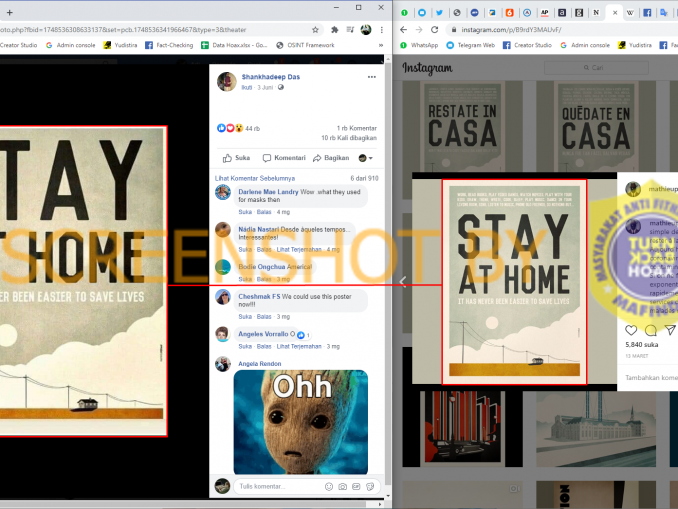Image resolution: width=678 pixels, height=509 pixels.
Task: Go to previous Instagram post arrow
Action: [x=403, y=282]
